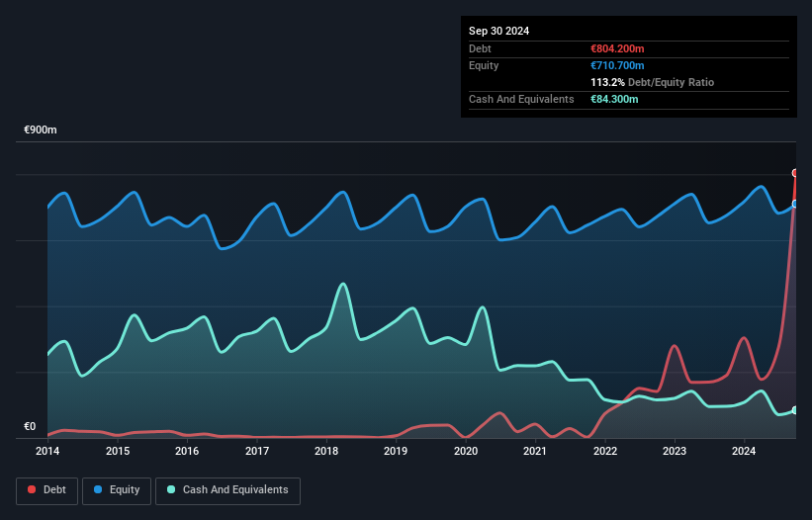Viewport: 812px width, 520px height.
Task: Click the blue Equity endpoint marker
Action: [795, 204]
